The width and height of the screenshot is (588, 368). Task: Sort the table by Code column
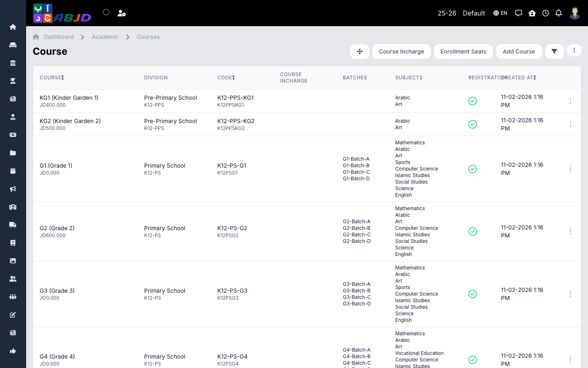[x=226, y=78]
